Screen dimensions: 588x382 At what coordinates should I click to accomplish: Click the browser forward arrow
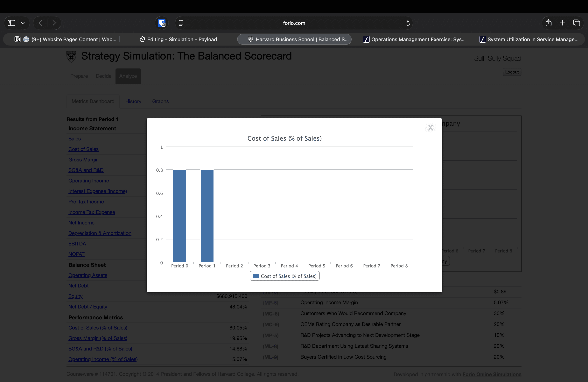coord(54,23)
